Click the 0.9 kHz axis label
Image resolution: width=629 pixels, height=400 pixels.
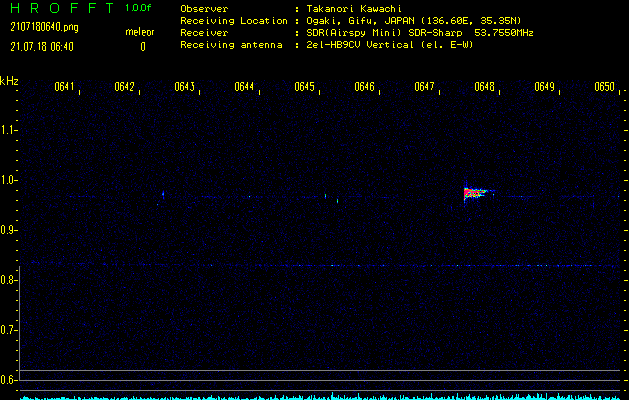(8, 230)
